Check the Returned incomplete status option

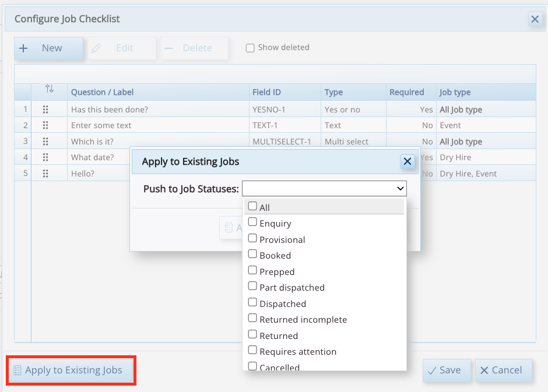pyautogui.click(x=252, y=318)
